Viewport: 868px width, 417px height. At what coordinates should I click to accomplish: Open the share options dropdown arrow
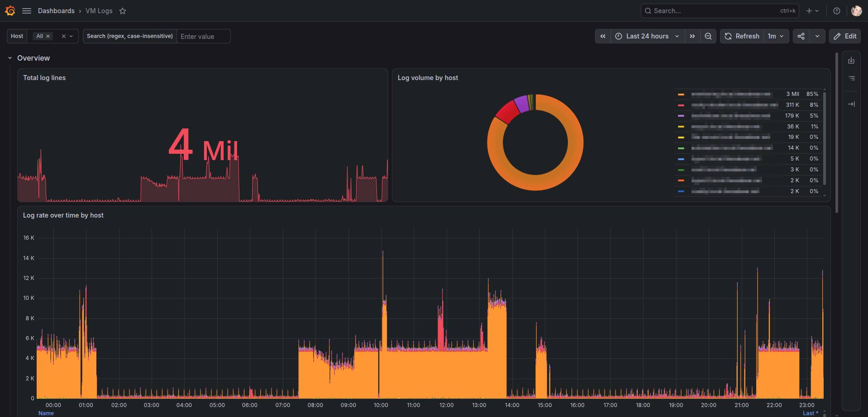pyautogui.click(x=817, y=36)
